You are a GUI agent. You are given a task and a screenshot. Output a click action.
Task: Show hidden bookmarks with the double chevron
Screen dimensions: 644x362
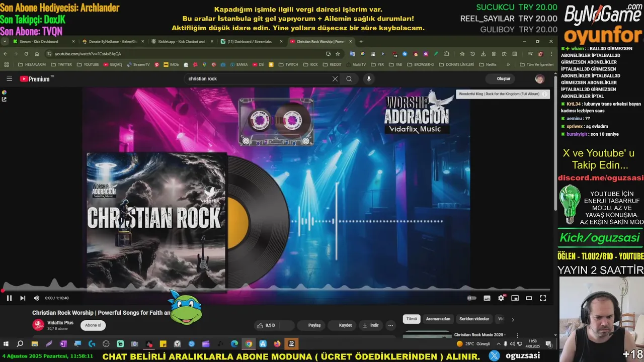click(508, 64)
